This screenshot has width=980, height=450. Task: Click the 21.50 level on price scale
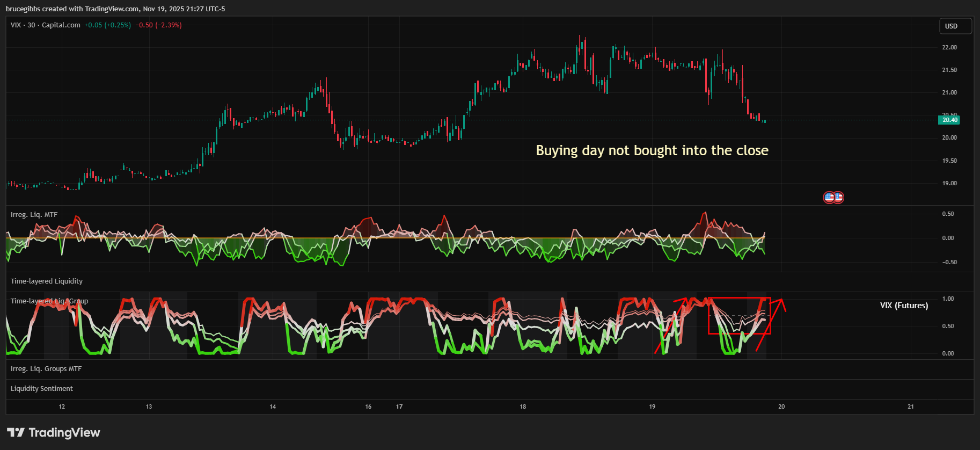tap(949, 70)
